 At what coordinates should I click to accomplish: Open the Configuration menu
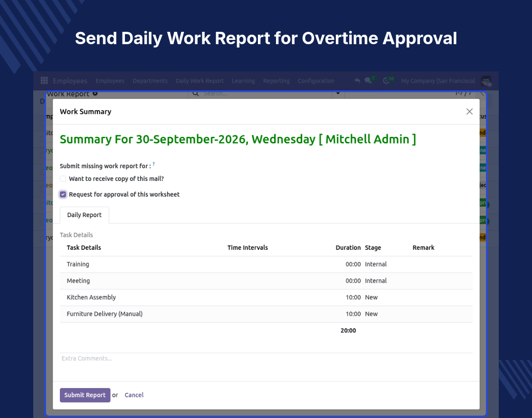tap(316, 81)
